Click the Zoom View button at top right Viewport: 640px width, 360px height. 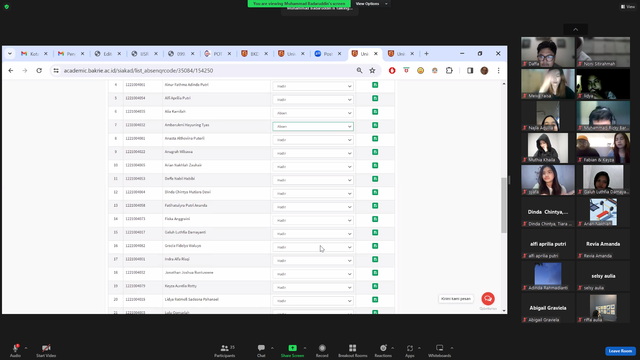[x=628, y=7]
